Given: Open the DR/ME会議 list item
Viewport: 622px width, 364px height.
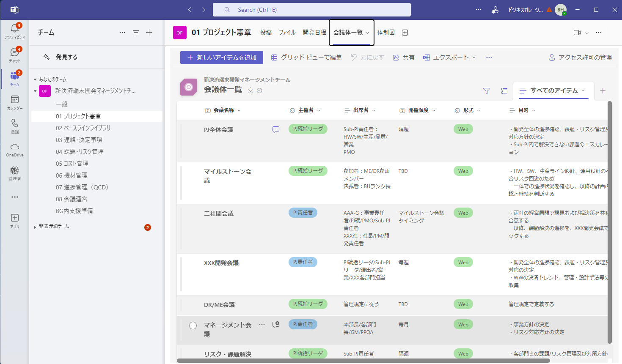Looking at the screenshot, I should (x=219, y=305).
